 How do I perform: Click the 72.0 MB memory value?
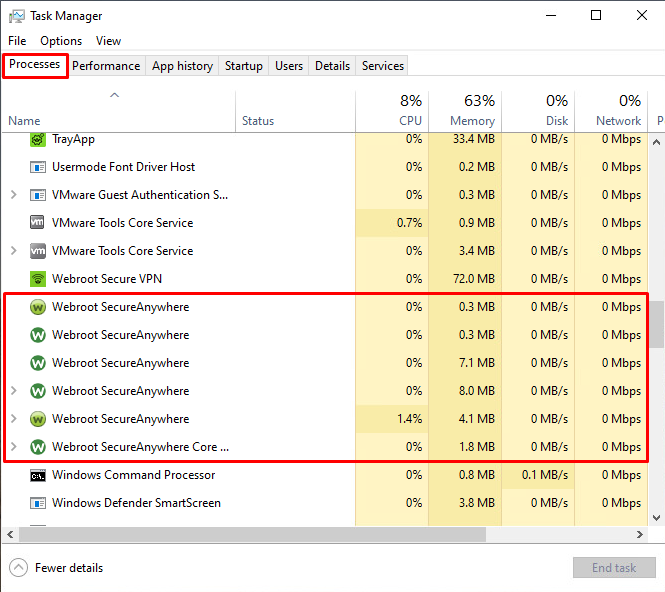point(474,279)
